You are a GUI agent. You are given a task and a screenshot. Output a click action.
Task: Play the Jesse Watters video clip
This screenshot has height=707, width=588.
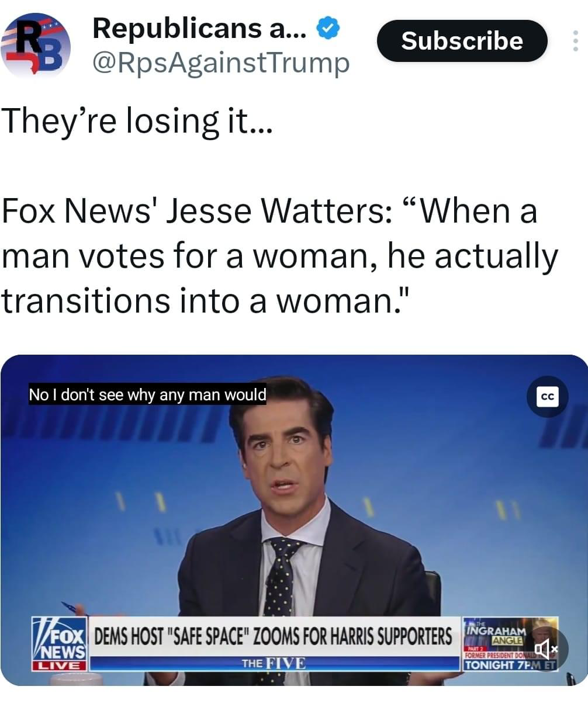point(294,520)
